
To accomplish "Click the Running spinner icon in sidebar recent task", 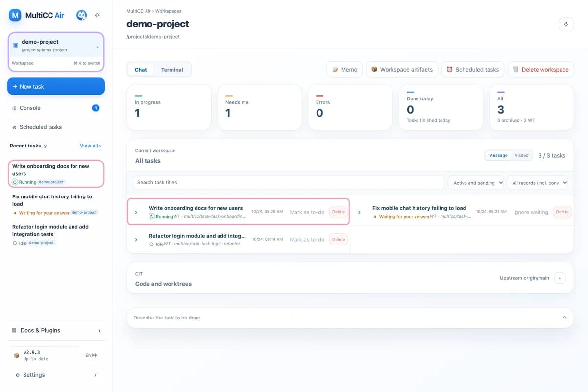I will [15, 182].
